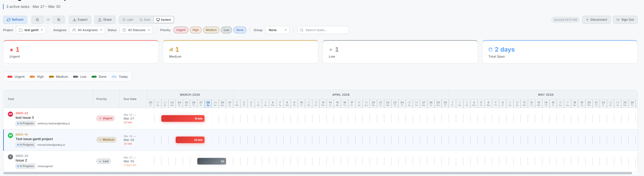Select today's date marker 28 Sa
This screenshot has height=176, width=644.
[208, 104]
